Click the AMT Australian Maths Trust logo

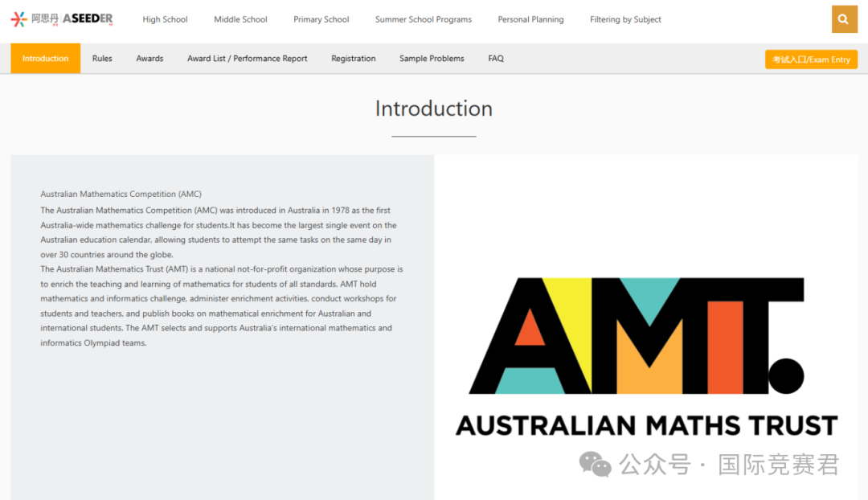point(646,357)
